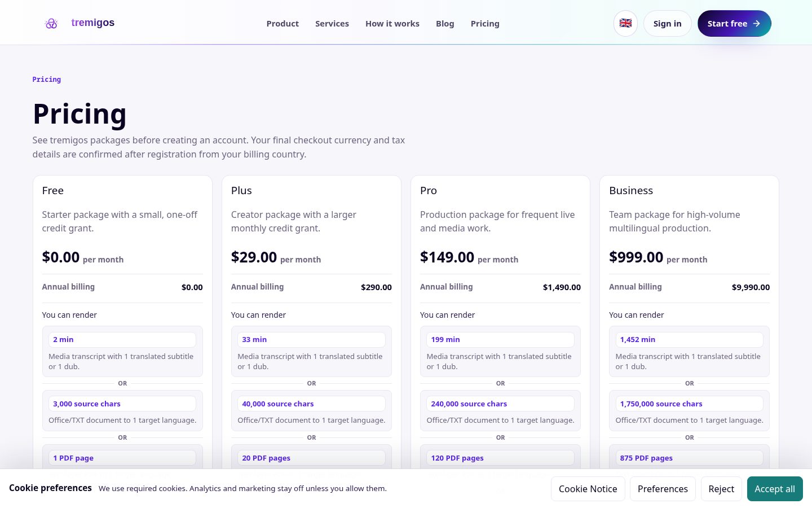The height and width of the screenshot is (508, 812).
Task: Open the Blog page
Action: point(445,24)
